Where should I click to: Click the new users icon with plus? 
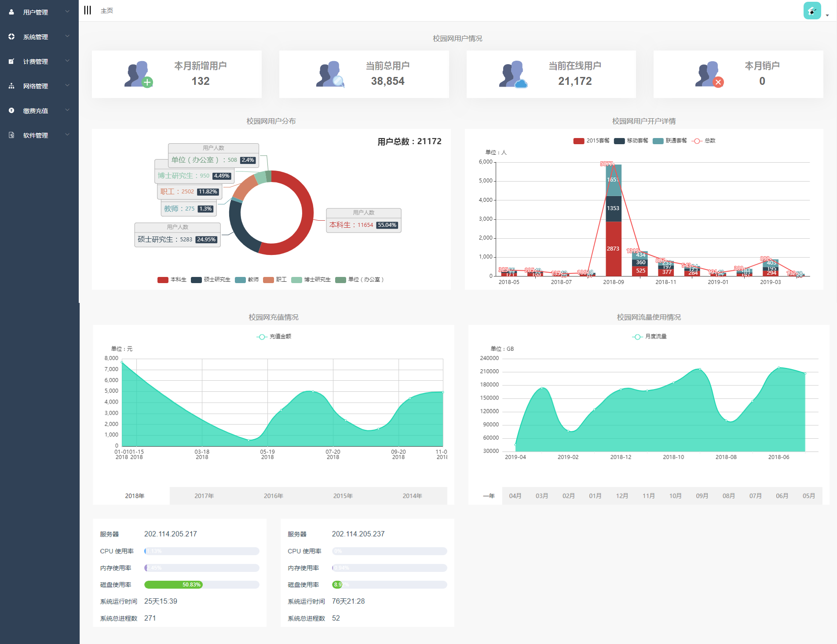(x=138, y=74)
